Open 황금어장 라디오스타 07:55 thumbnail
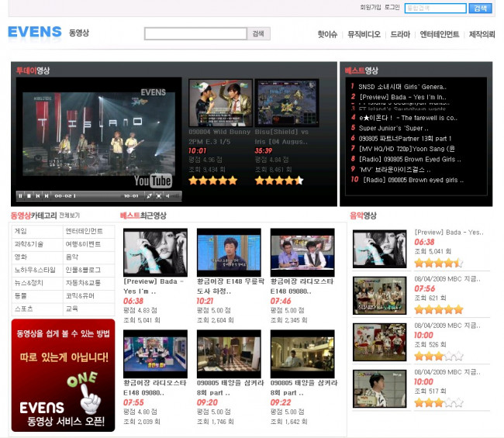Viewport: 504px width, 438px height. click(155, 354)
